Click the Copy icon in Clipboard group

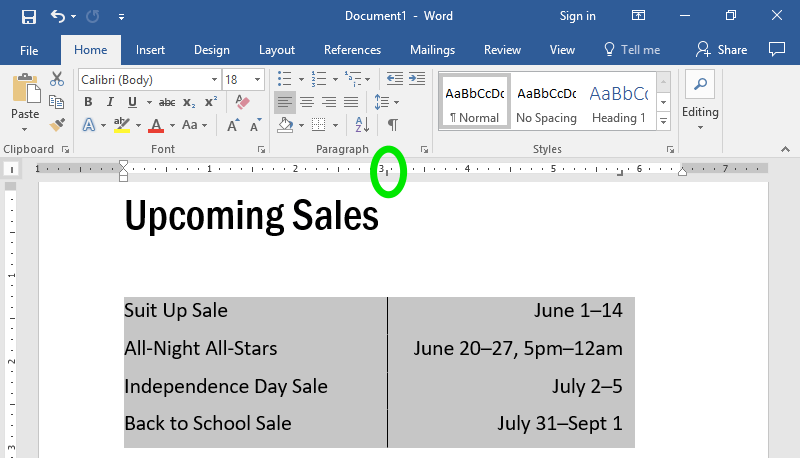57,102
